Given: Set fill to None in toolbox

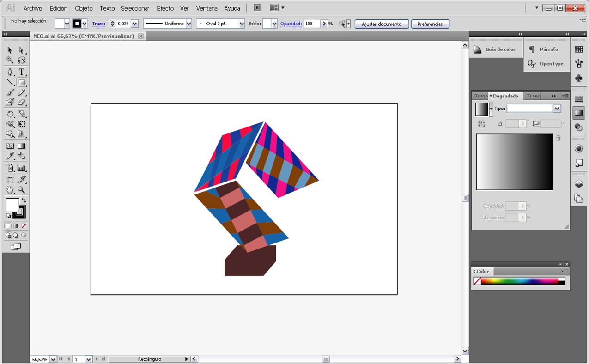Looking at the screenshot, I should point(24,226).
